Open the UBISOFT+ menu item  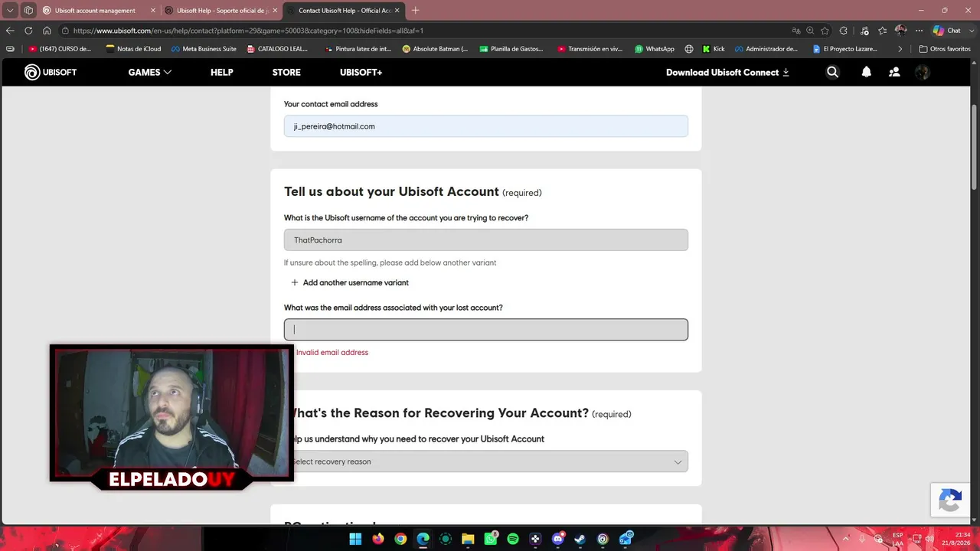361,72
